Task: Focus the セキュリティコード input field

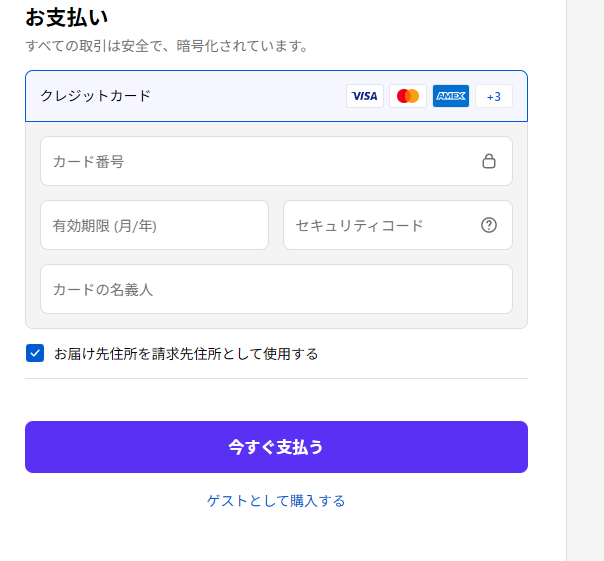Action: point(380,225)
